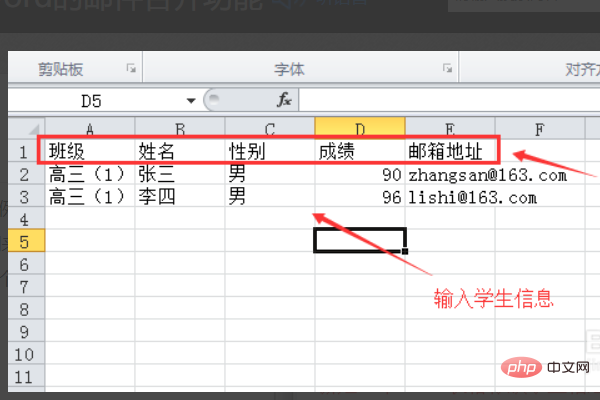Viewport: 600px width, 400px height.
Task: Click the cell containing zhangsan@163.com
Action: 450,175
